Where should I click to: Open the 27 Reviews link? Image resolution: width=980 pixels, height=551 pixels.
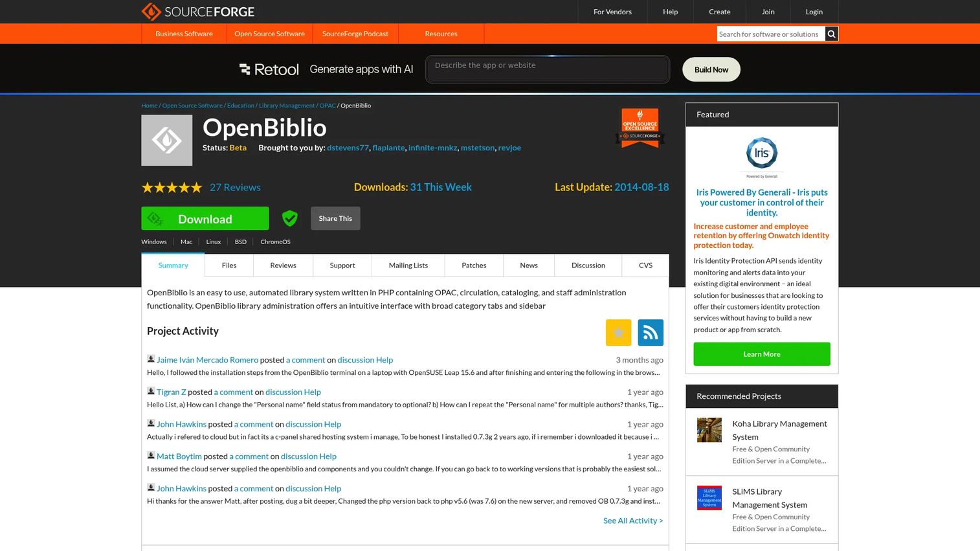[x=235, y=188]
